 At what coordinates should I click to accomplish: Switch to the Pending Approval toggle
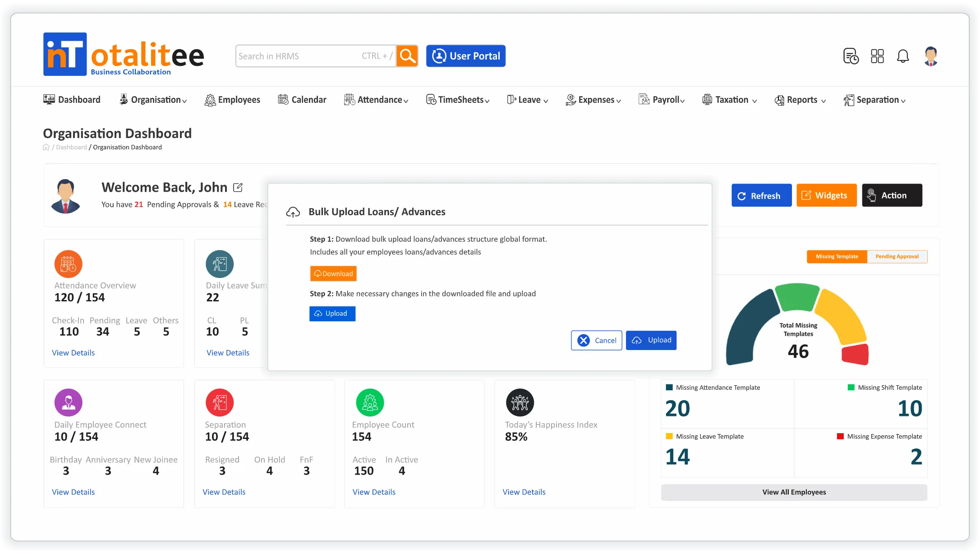point(897,257)
